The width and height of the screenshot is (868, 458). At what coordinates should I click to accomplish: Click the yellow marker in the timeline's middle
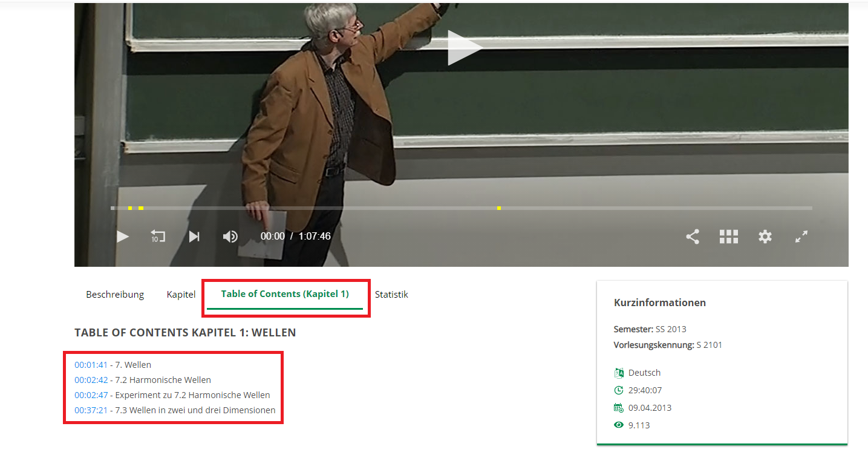(x=499, y=208)
